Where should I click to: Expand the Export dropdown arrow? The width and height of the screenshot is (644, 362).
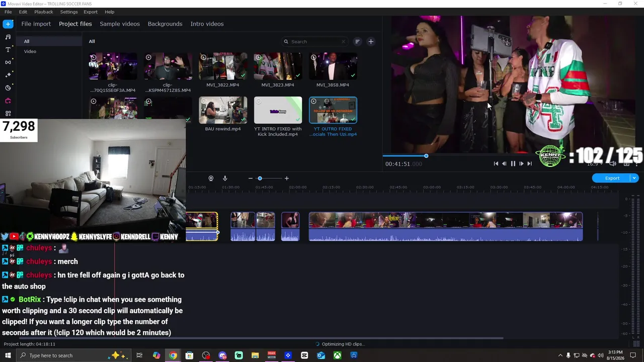[x=634, y=178]
